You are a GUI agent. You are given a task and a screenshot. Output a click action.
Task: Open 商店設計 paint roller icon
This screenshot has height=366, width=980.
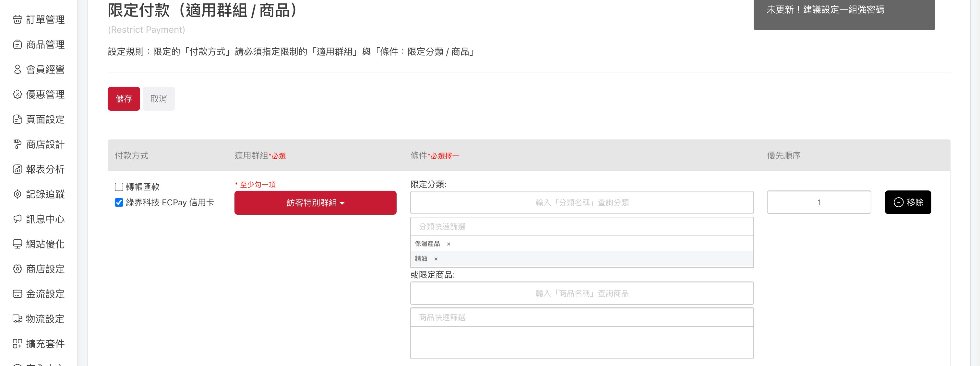[17, 144]
